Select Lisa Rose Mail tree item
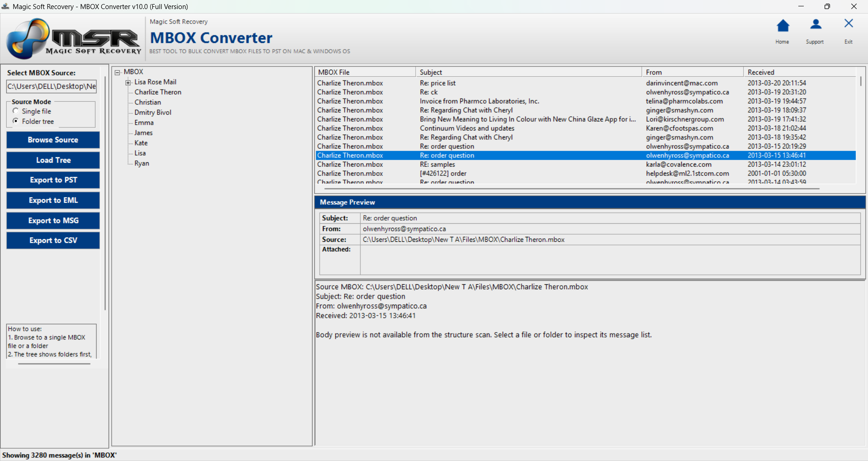This screenshot has height=461, width=868. (x=155, y=82)
